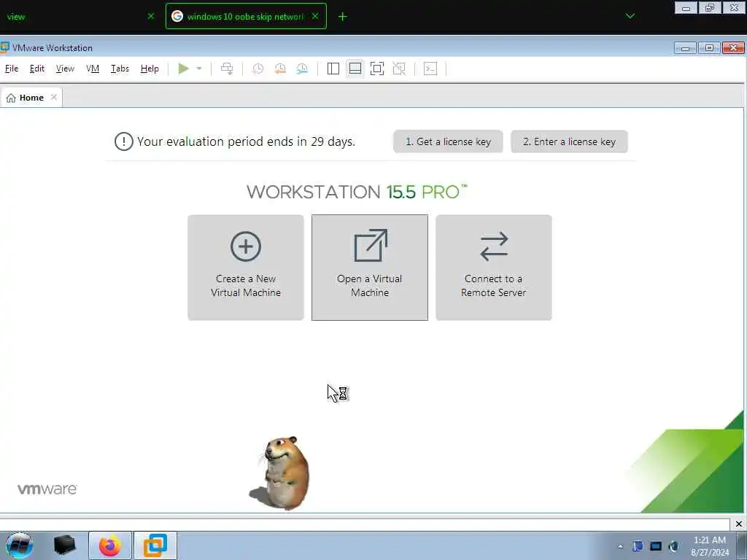The image size is (747, 560).
Task: Switch to the windows 10 oobe browser tab
Action: pyautogui.click(x=246, y=16)
